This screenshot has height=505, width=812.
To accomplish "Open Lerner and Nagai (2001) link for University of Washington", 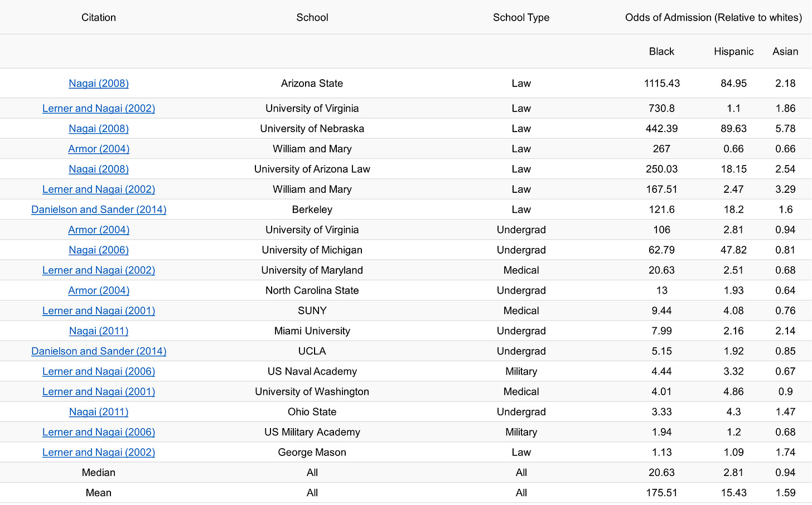I will (99, 391).
